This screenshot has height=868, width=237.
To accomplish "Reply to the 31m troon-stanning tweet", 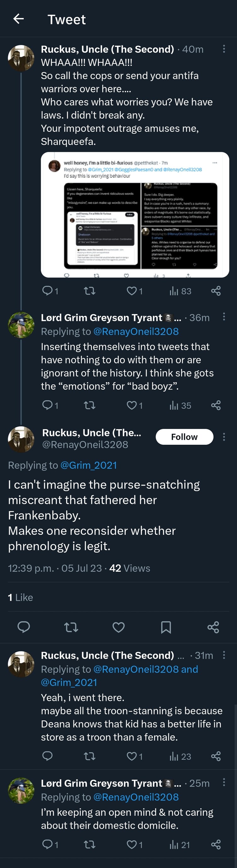I will coord(48,756).
